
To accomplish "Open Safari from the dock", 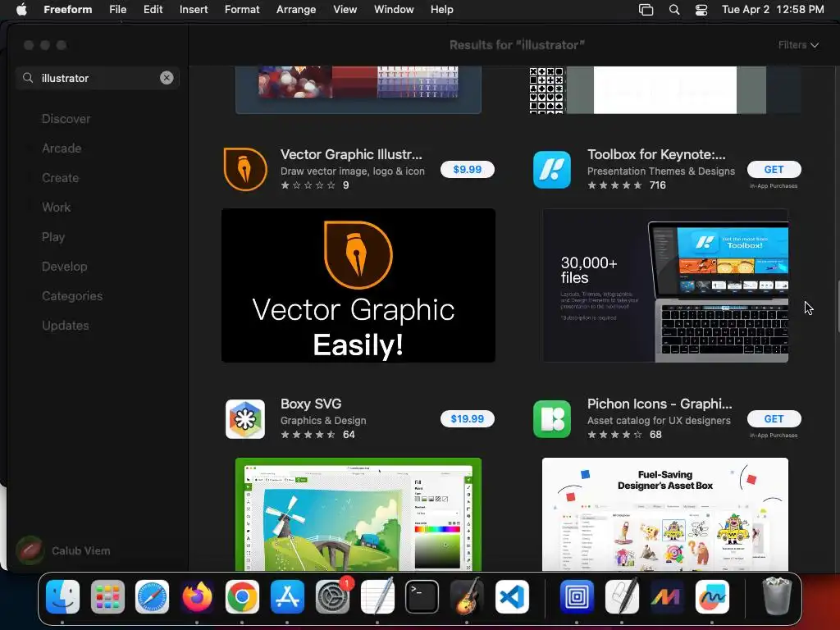I will click(x=152, y=596).
